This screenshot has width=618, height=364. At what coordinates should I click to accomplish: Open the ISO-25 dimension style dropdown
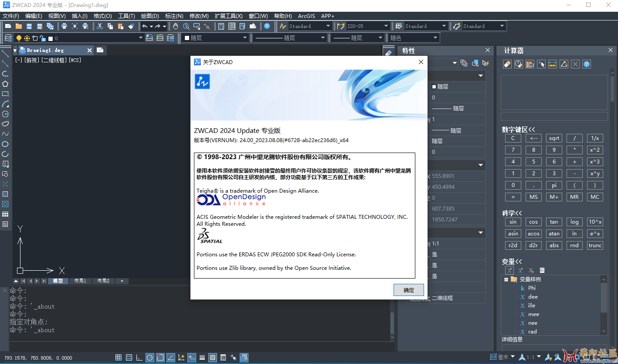[x=368, y=26]
